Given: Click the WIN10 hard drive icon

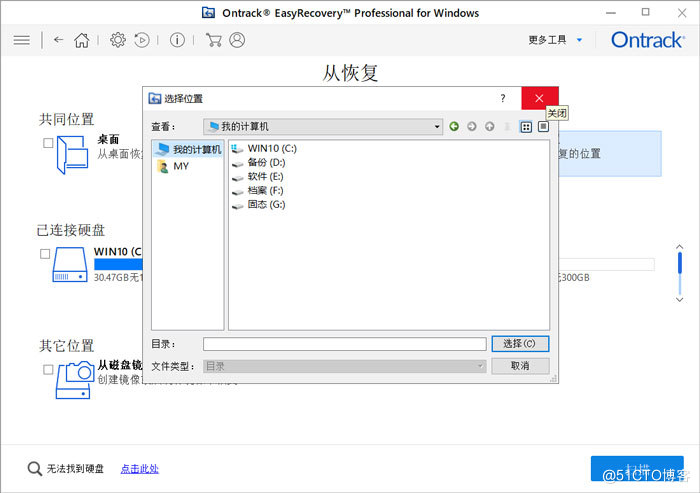Looking at the screenshot, I should tap(70, 264).
